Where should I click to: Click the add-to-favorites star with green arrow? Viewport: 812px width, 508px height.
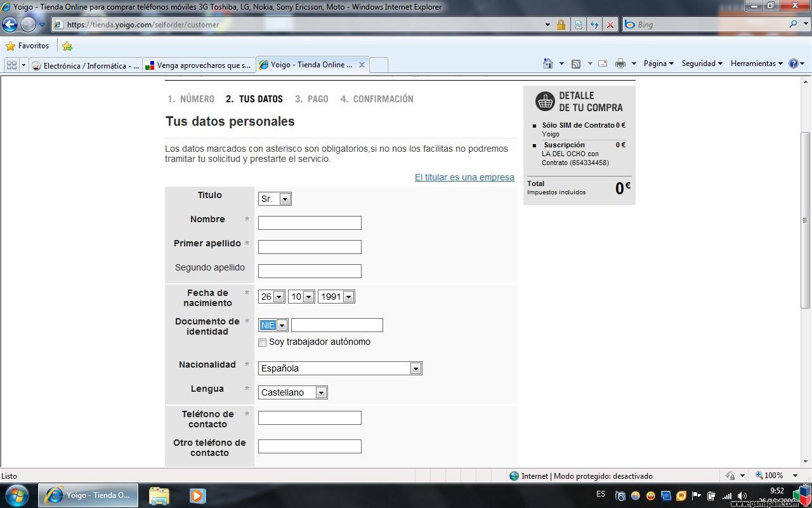(x=67, y=46)
